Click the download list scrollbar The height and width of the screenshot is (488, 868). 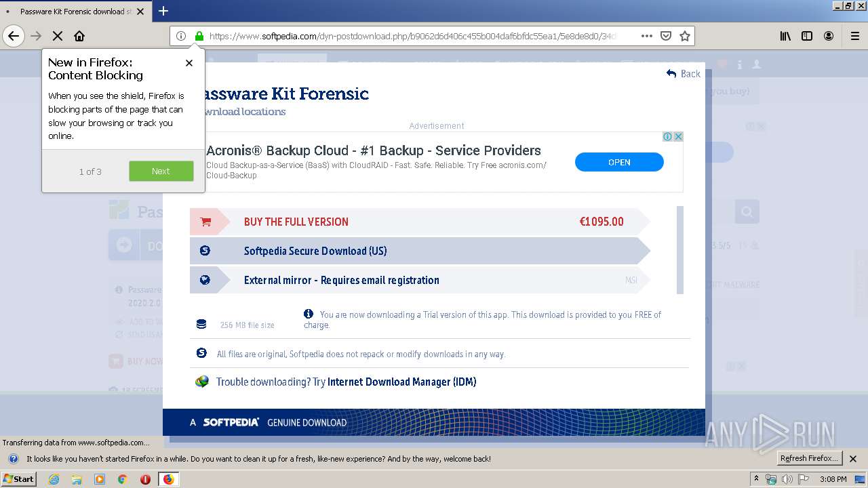[680, 250]
